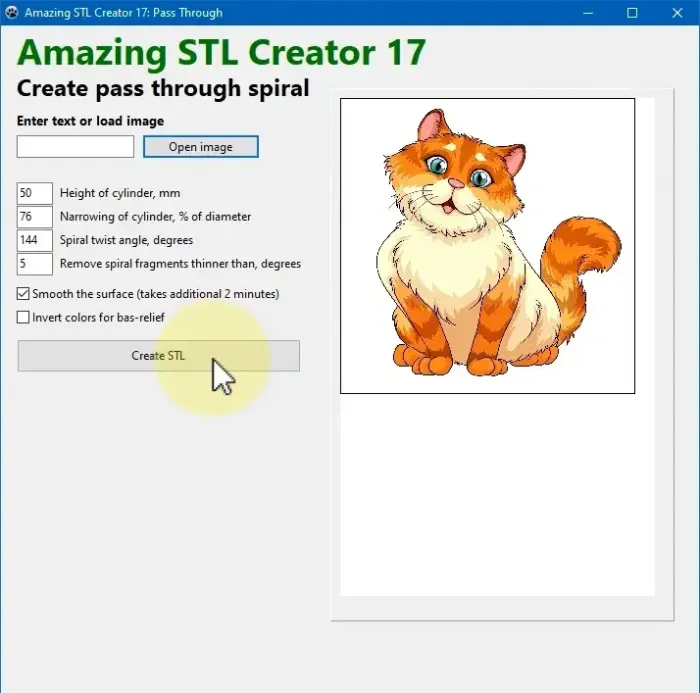The width and height of the screenshot is (700, 693).
Task: Click the Remove spiral fragments threshold field
Action: (x=35, y=265)
